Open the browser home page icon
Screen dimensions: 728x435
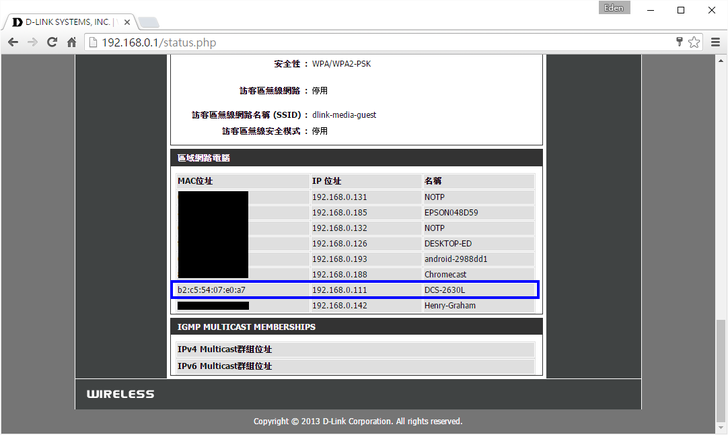[x=72, y=42]
